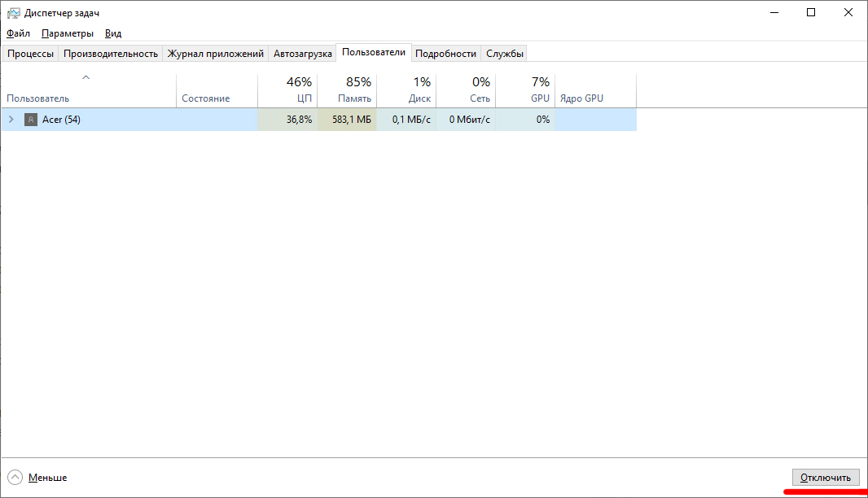Open the Файл menu
This screenshot has height=498, width=868.
(18, 33)
